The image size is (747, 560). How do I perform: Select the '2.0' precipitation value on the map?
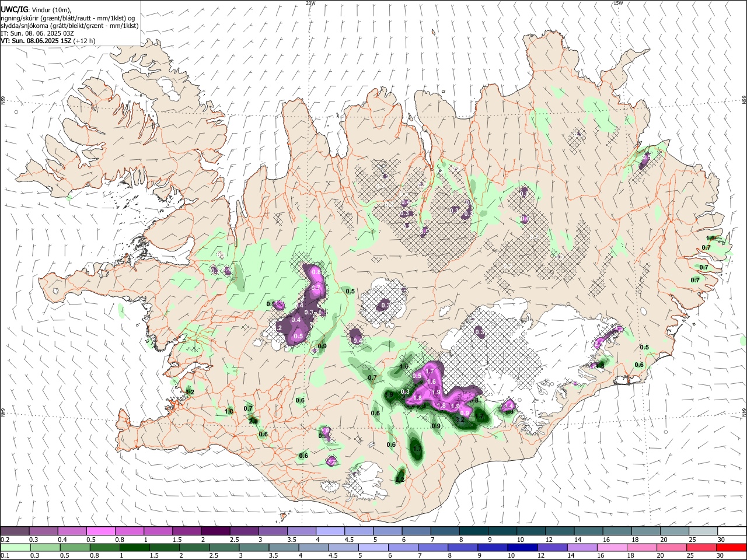253,421
